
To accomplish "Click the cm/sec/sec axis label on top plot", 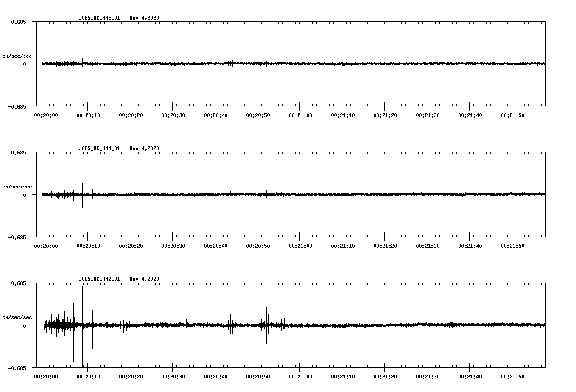I will [17, 56].
